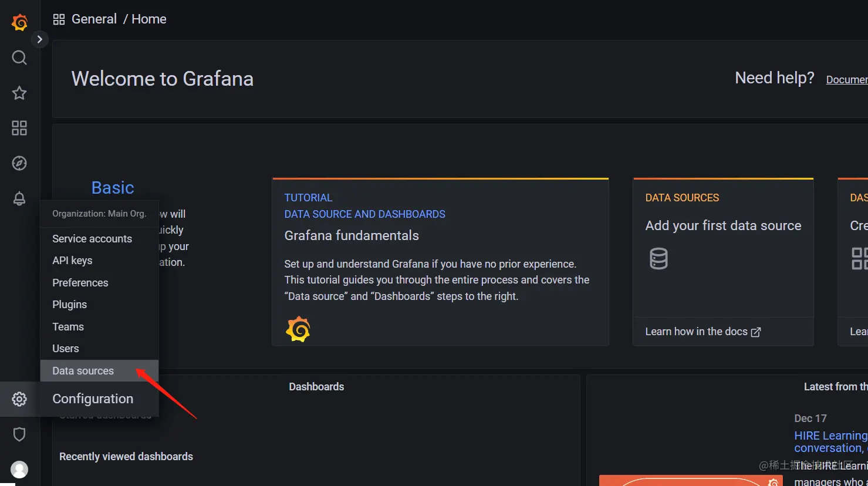
Task: Click Dec 17 blog date
Action: 810,419
